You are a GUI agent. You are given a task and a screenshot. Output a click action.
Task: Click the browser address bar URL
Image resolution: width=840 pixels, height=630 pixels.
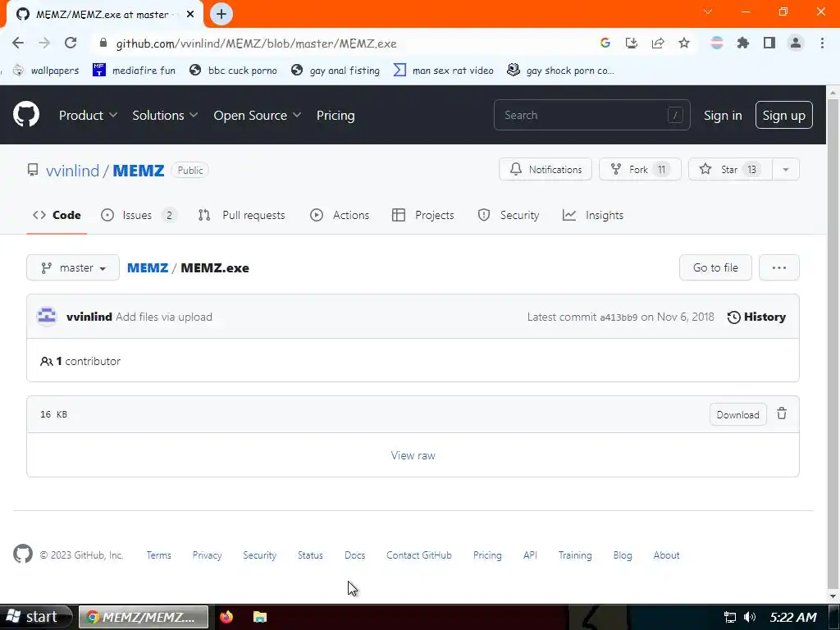coord(256,43)
